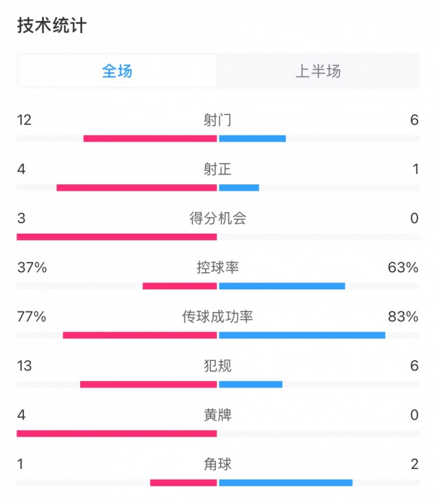Click the 角球 stat label
436x504 pixels.
click(218, 464)
